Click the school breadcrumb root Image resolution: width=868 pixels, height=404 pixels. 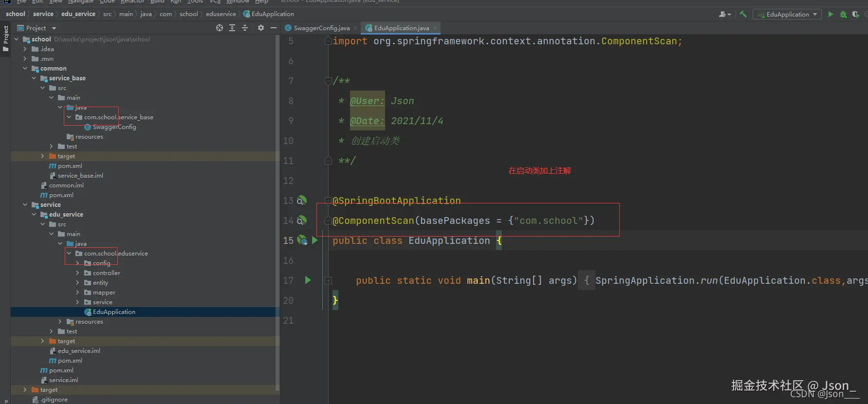tap(16, 14)
